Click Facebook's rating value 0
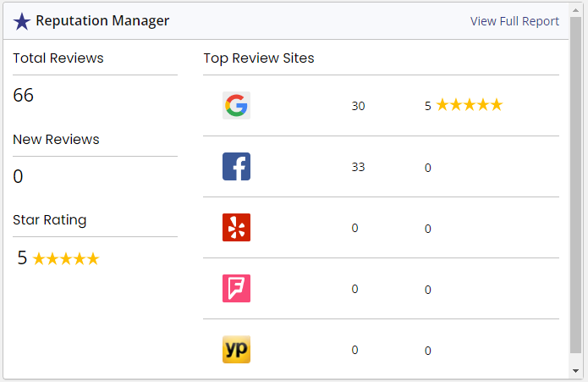 (428, 168)
